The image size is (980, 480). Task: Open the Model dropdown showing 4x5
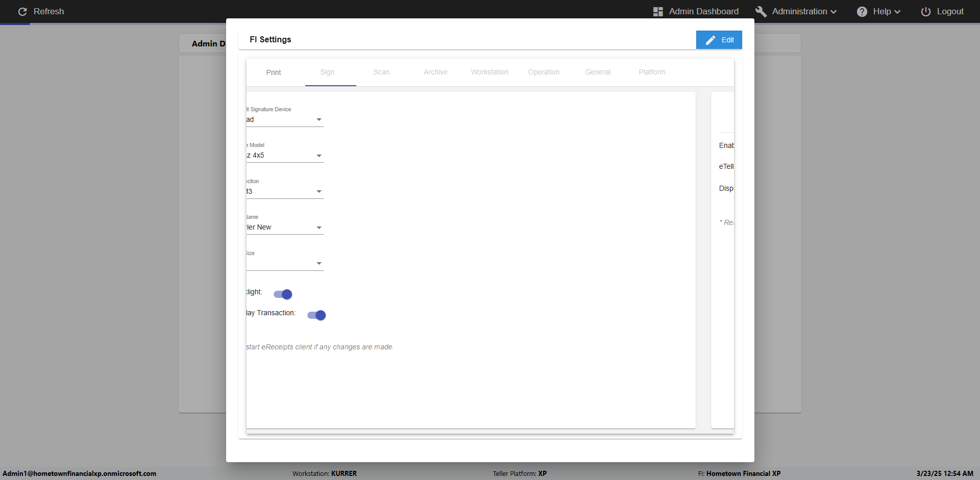(285, 155)
